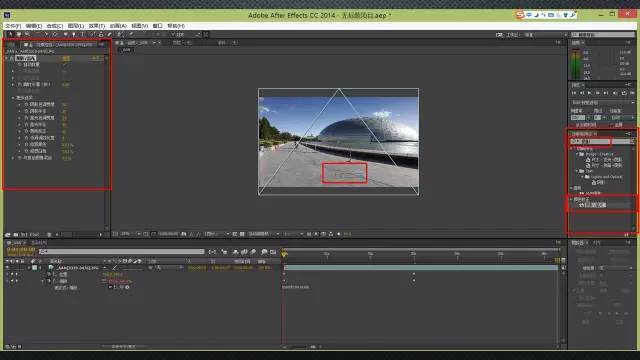Toggle the loop option in Preview panel
This screenshot has height=360, width=640.
point(624,93)
